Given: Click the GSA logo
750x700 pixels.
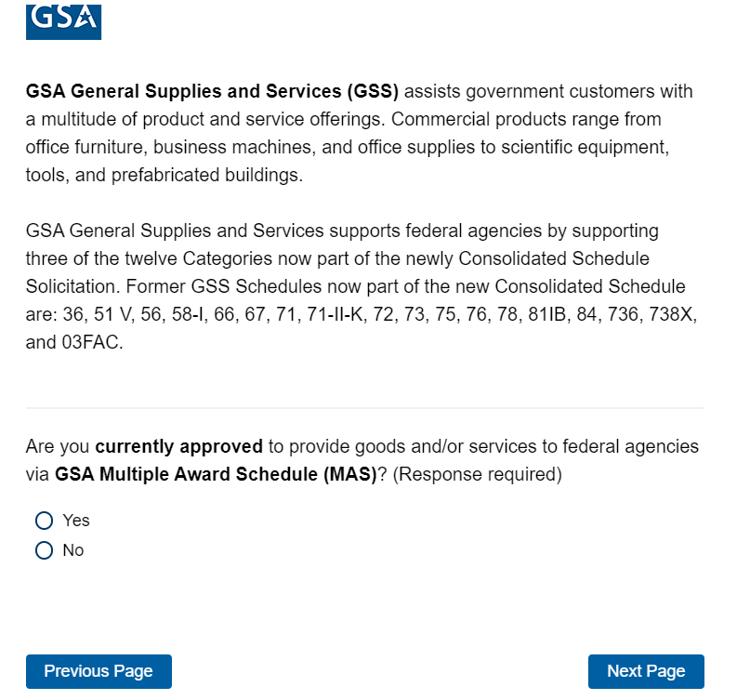Looking at the screenshot, I should point(63,20).
